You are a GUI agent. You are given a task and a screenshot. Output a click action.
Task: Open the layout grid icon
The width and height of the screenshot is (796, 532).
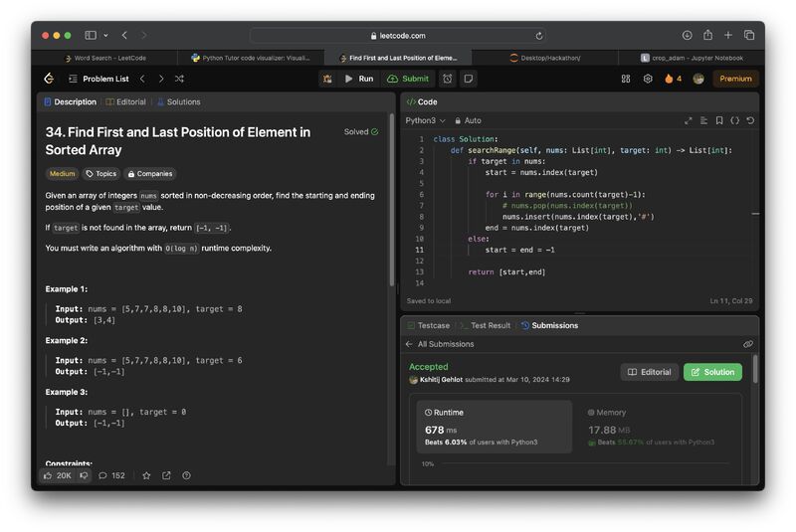coord(626,79)
